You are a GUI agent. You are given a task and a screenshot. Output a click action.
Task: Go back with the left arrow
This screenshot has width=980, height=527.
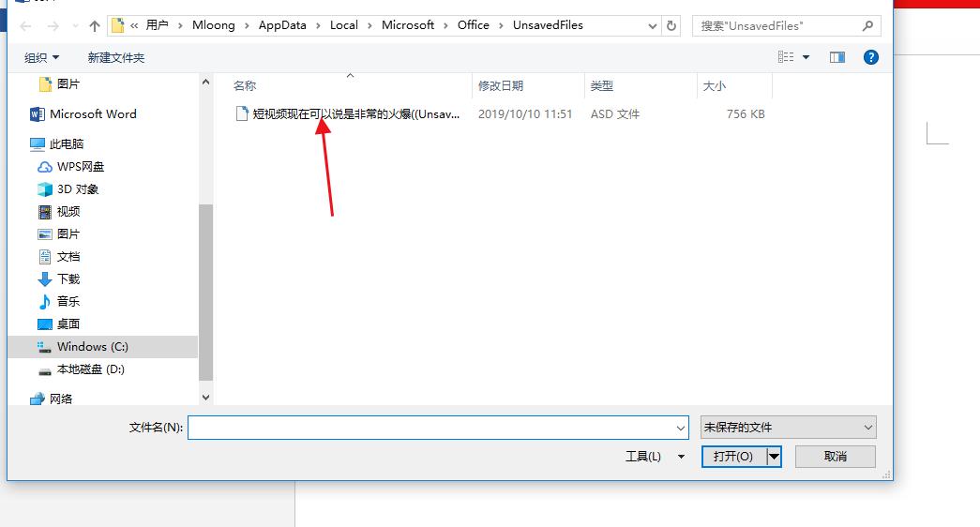click(x=25, y=25)
